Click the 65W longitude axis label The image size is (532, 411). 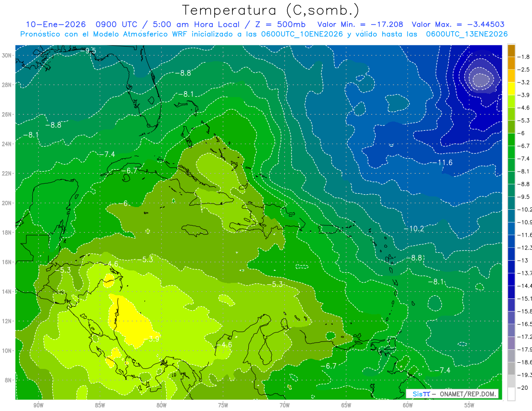click(x=346, y=405)
